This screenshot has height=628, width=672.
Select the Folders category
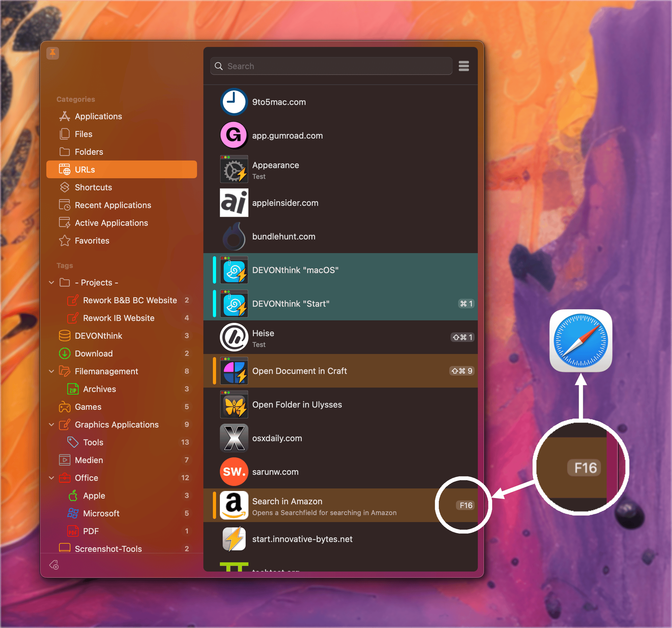[x=121, y=152]
